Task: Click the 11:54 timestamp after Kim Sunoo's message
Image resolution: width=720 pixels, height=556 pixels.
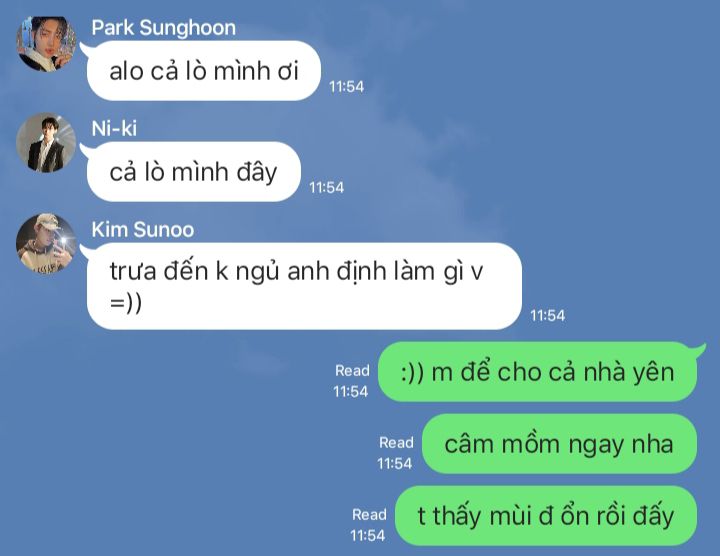Action: (548, 315)
